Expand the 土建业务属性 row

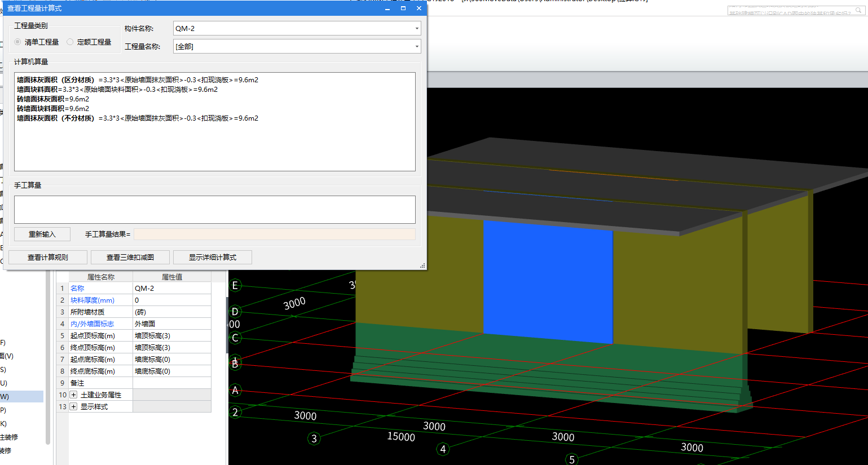(x=73, y=395)
